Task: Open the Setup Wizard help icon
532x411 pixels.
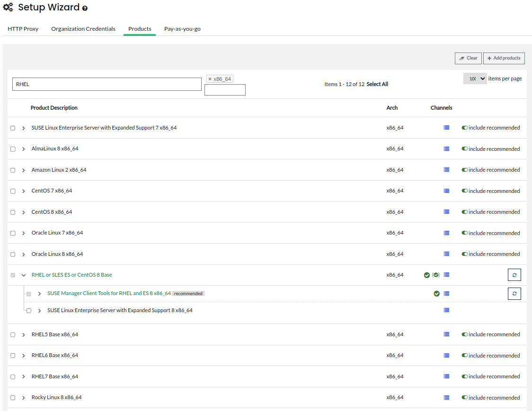Action: click(x=85, y=9)
